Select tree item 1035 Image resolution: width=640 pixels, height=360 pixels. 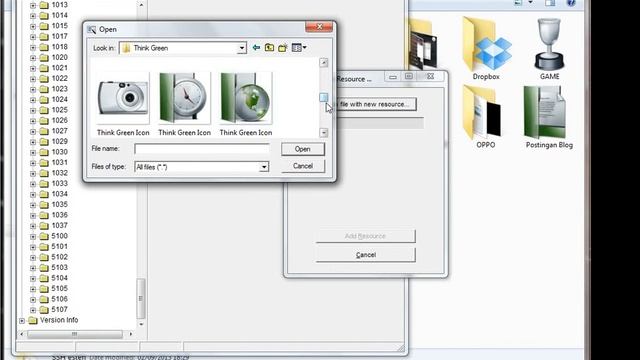pyautogui.click(x=60, y=204)
